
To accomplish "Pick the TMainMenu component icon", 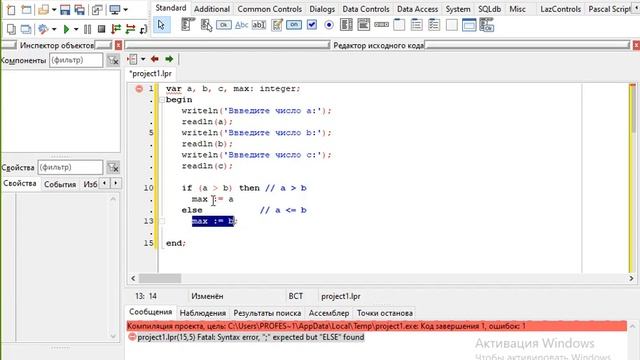I will pos(188,25).
